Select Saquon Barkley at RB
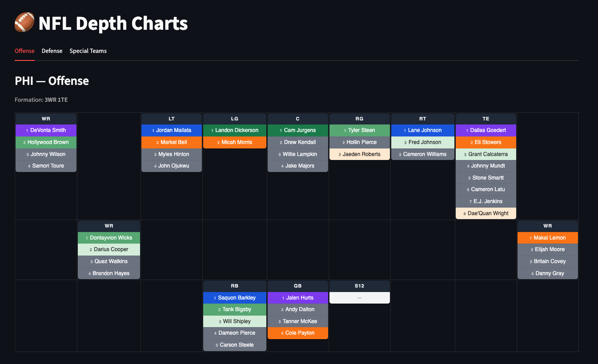 pyautogui.click(x=235, y=298)
